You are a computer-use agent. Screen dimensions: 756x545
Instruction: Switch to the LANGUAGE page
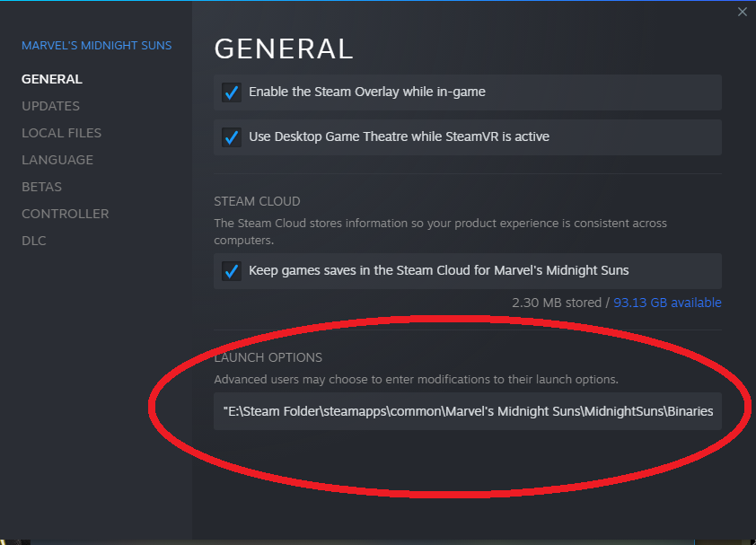tap(57, 160)
